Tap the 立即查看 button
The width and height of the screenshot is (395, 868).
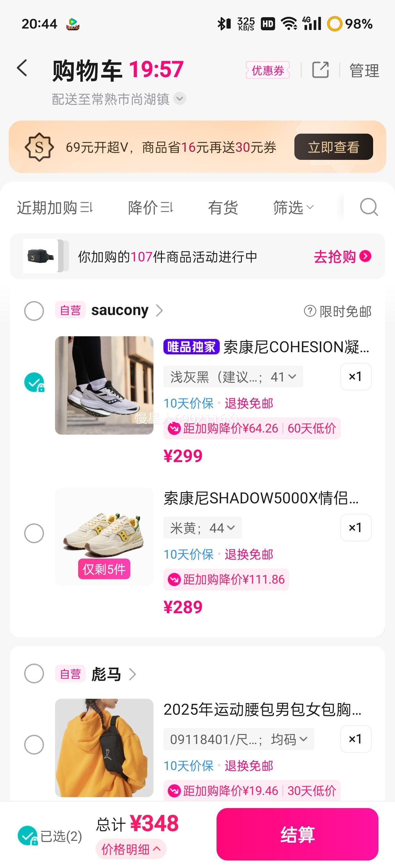333,147
